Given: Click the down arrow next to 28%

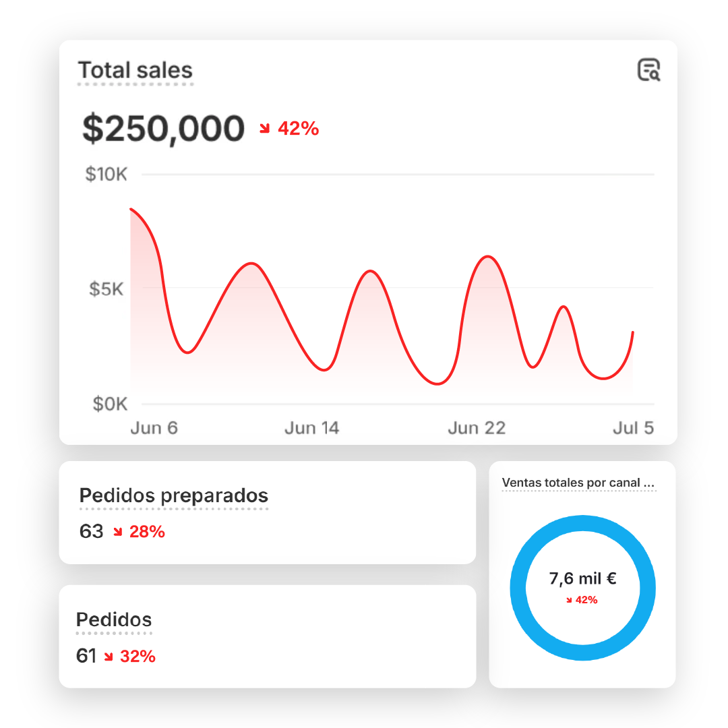Looking at the screenshot, I should (x=118, y=532).
